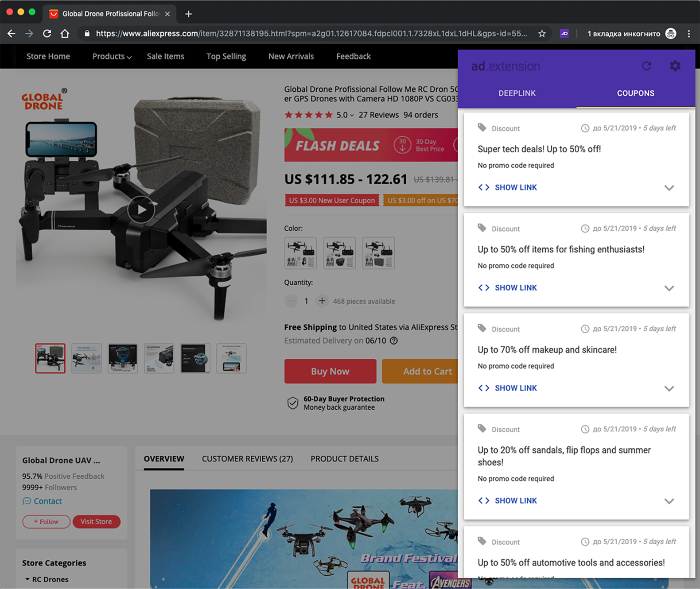Click the tag icon on Super tech deals coupon
700x589 pixels.
click(x=482, y=128)
